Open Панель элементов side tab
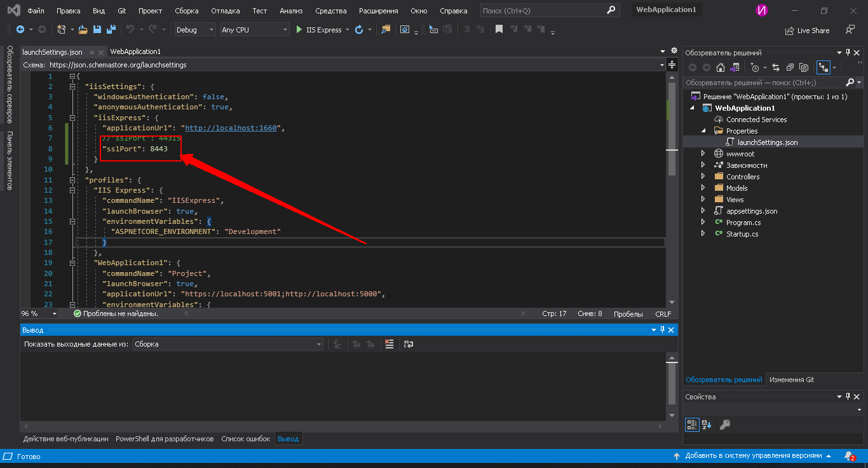The height and width of the screenshot is (468, 868). click(x=10, y=160)
